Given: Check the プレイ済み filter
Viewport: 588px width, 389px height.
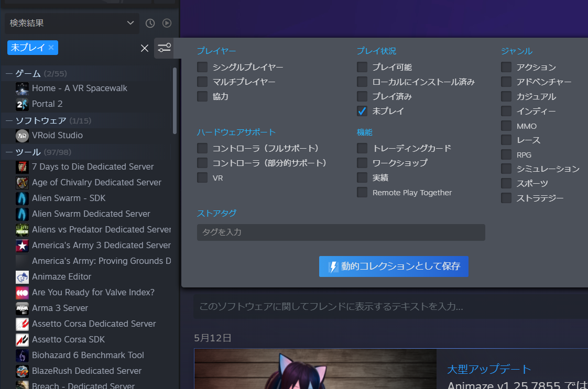Looking at the screenshot, I should 362,96.
